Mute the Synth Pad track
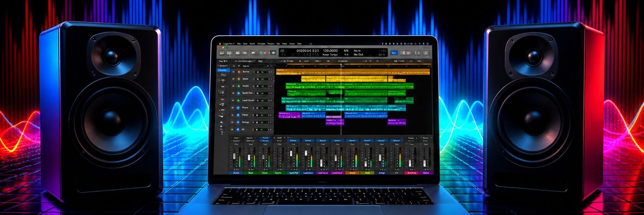This screenshot has width=644, height=215. point(234,93)
